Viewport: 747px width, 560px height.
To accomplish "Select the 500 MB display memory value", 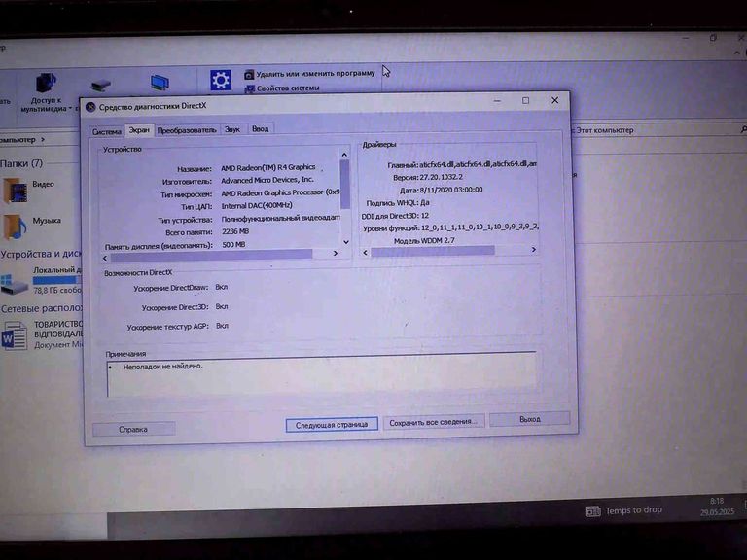I will [233, 244].
